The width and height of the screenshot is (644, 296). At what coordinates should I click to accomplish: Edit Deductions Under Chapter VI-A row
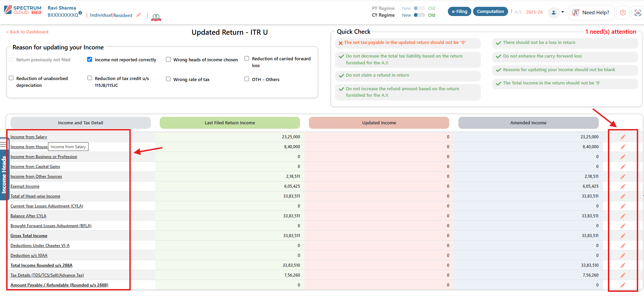[623, 246]
